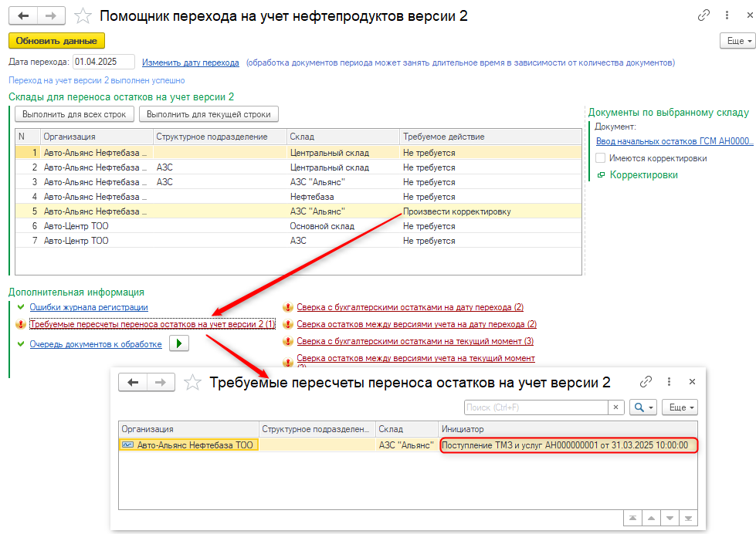Image resolution: width=756 pixels, height=534 pixels.
Task: Click green play button beside document queue
Action: tap(178, 344)
